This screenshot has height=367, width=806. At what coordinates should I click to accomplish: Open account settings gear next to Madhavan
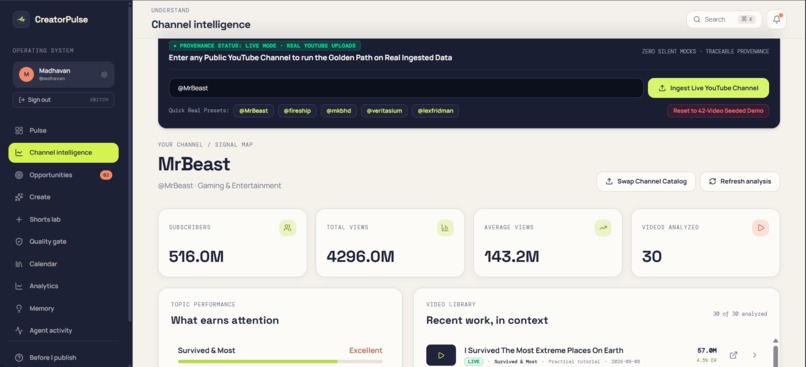[x=104, y=75]
